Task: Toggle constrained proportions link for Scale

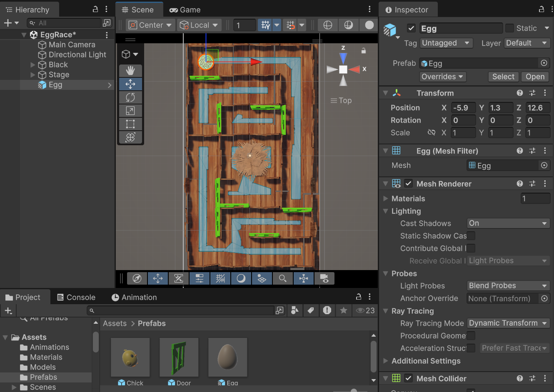Action: pos(431,132)
